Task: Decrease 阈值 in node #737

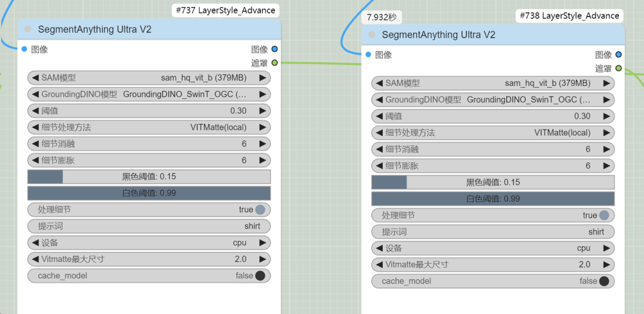Action: [35, 110]
